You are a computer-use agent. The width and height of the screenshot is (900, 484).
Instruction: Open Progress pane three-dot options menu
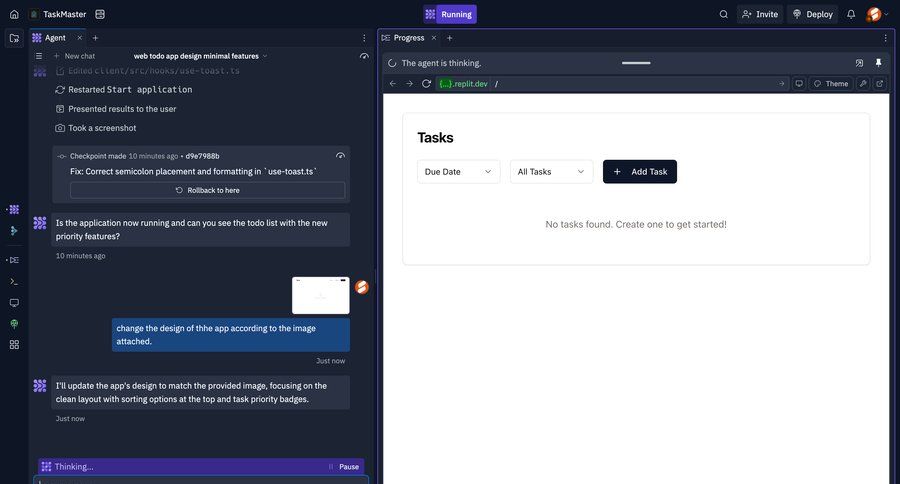coord(885,38)
